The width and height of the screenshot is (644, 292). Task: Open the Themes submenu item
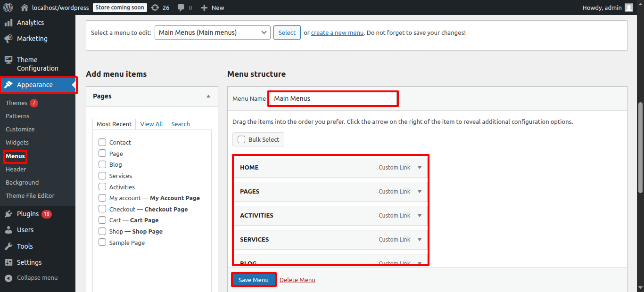(17, 103)
